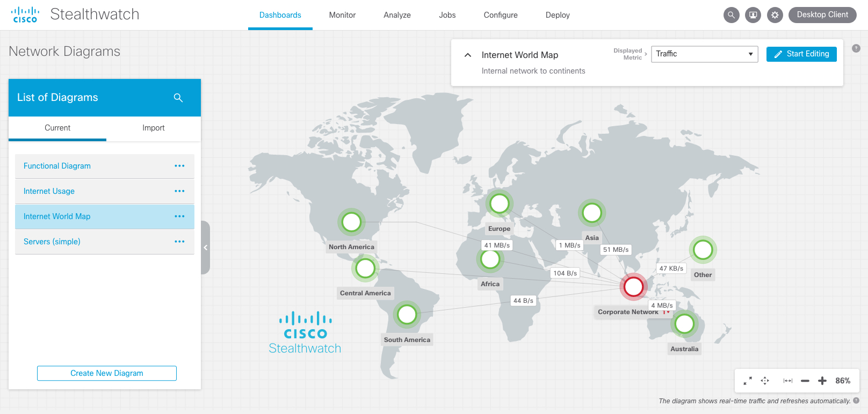Image resolution: width=868 pixels, height=414 pixels.
Task: Open options menu for Servers (simple)
Action: 179,242
